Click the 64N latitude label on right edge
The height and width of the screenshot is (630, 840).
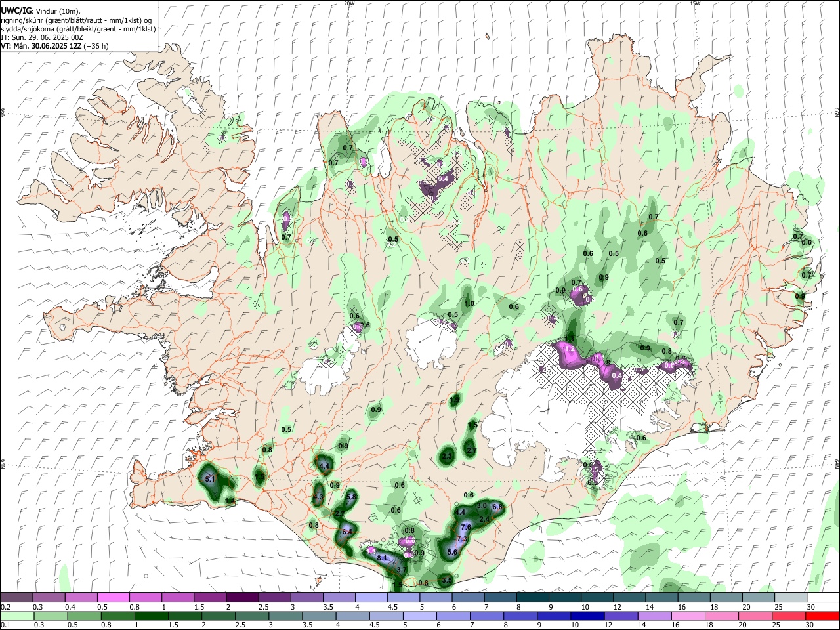[837, 464]
